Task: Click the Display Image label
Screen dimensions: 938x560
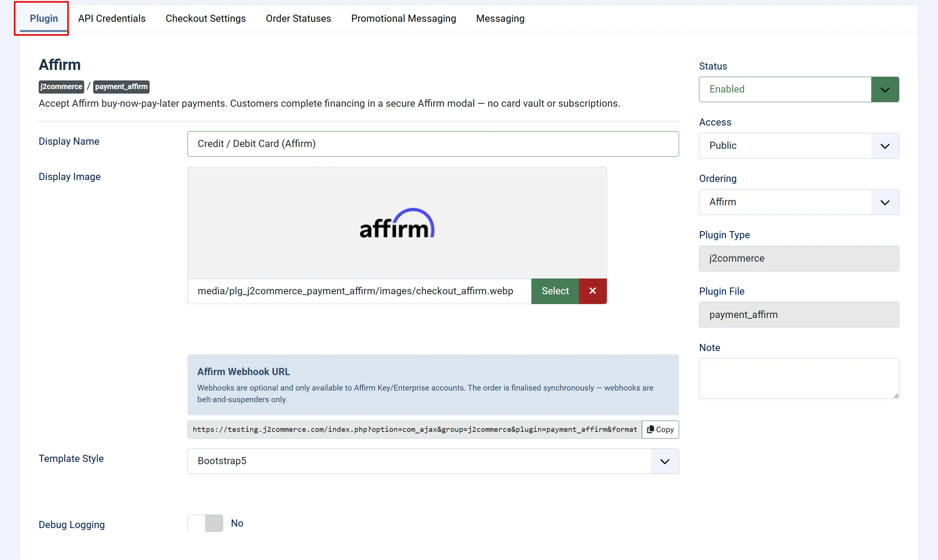Action: (70, 177)
